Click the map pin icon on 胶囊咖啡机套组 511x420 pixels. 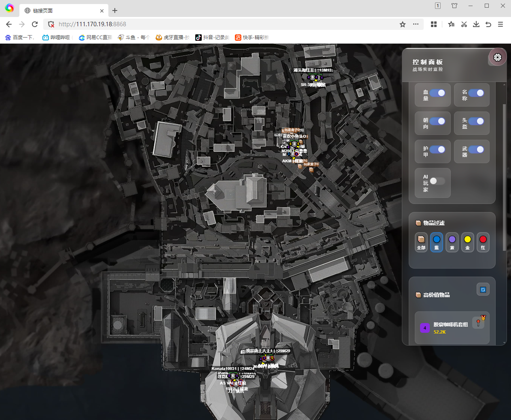(x=478, y=323)
